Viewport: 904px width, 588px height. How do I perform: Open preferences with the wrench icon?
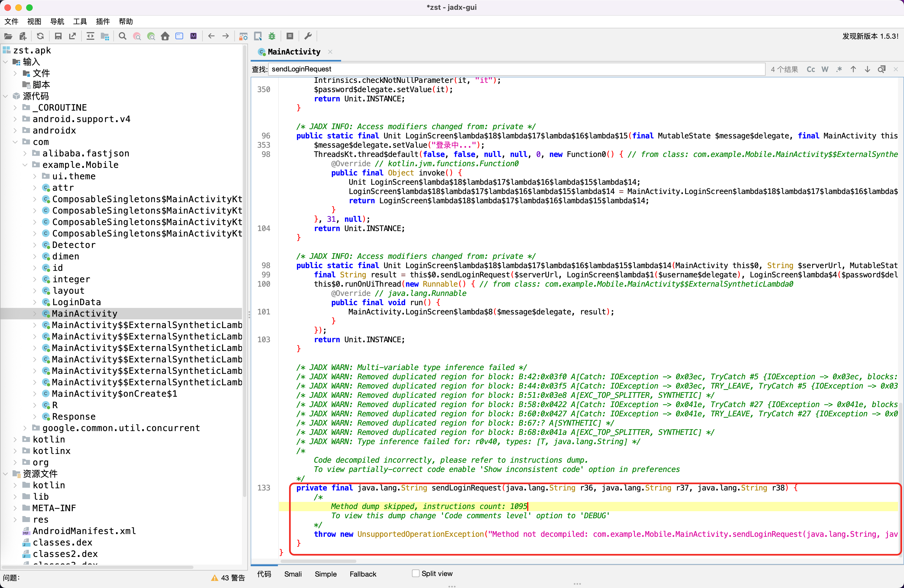click(308, 37)
